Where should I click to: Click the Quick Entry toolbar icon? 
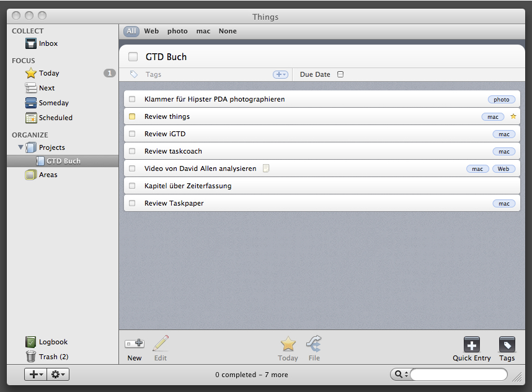[x=471, y=345]
